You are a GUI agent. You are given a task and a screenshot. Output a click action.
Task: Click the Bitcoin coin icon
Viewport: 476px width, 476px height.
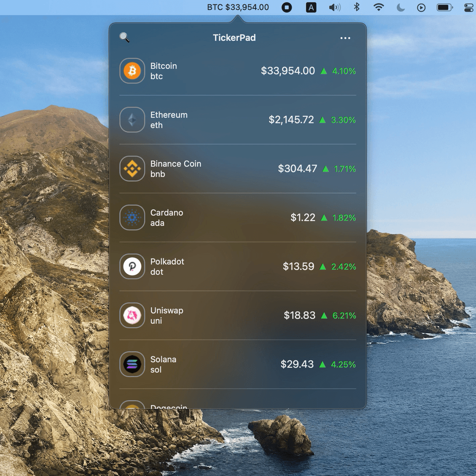[x=131, y=71]
